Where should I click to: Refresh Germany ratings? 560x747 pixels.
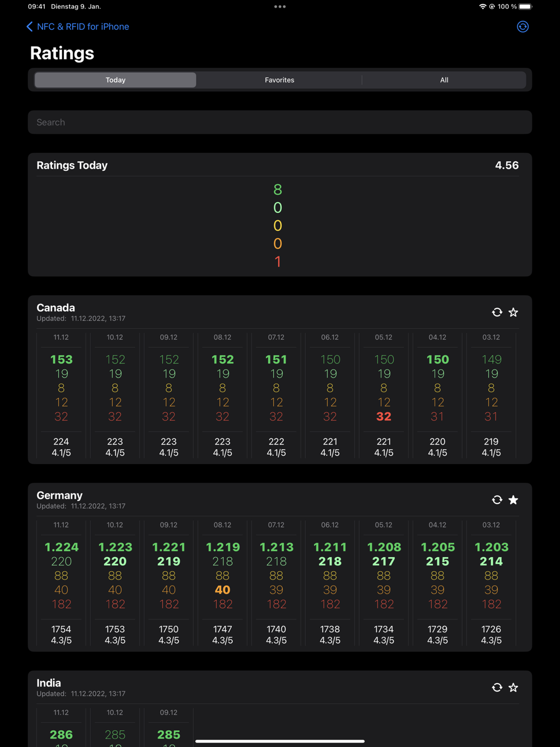tap(497, 499)
